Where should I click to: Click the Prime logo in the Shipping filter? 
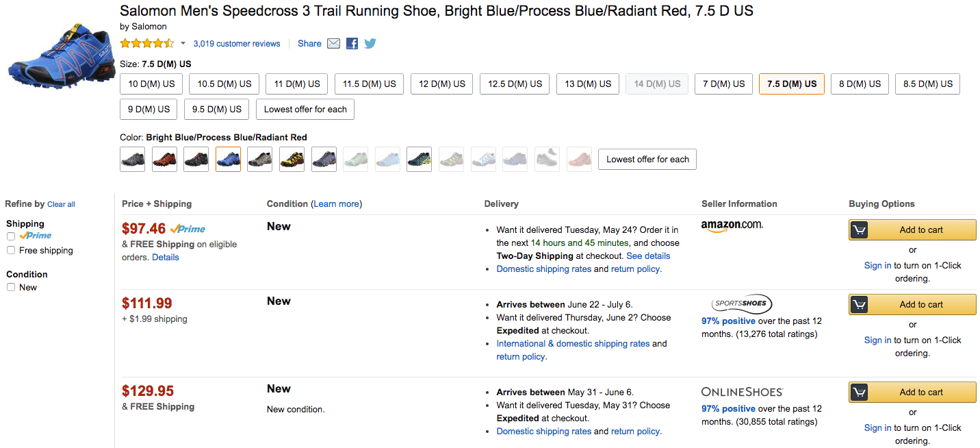36,236
